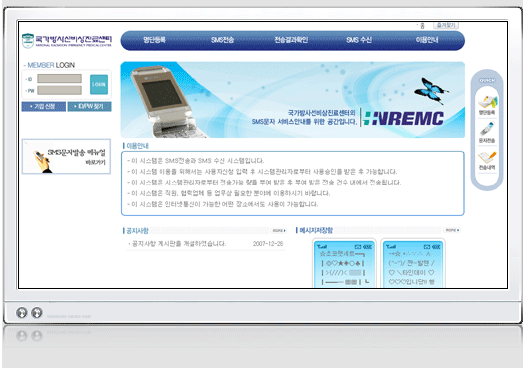The height and width of the screenshot is (368, 523).
Task: Click the 가입 신청 button
Action: click(44, 106)
